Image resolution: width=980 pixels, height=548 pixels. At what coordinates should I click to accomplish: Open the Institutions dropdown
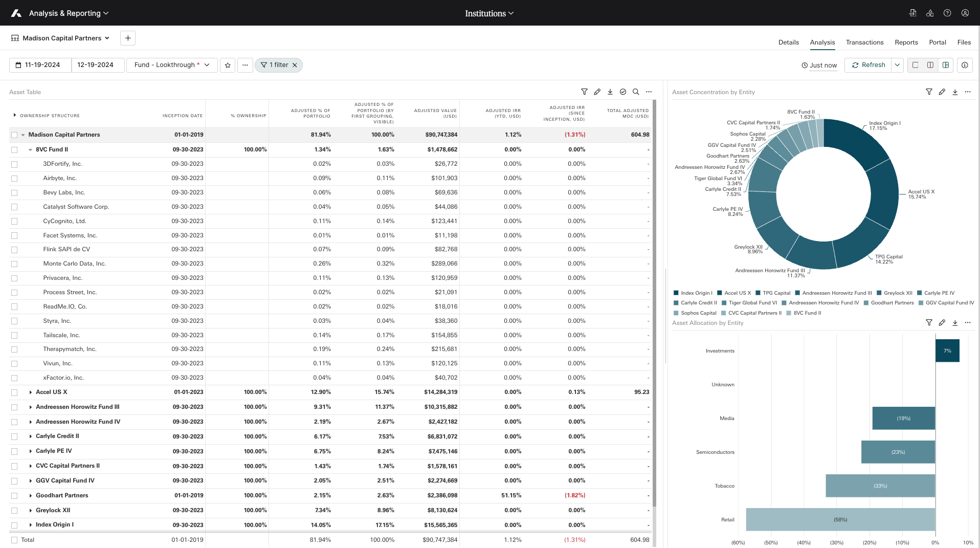coord(489,13)
